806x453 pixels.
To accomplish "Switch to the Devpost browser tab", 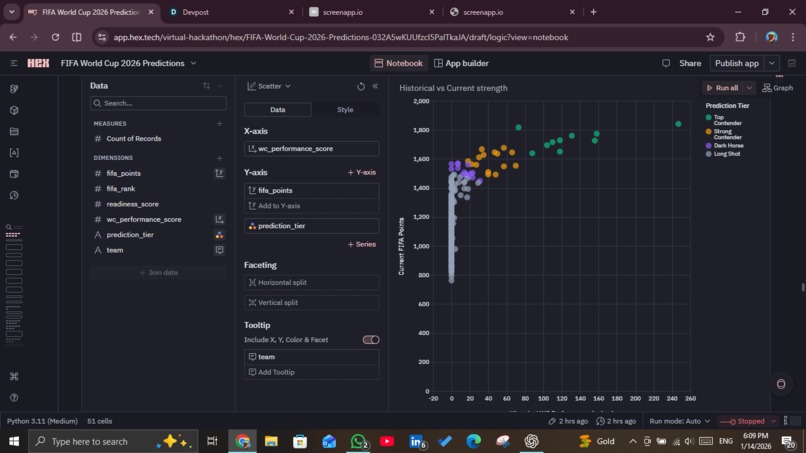I will click(231, 12).
